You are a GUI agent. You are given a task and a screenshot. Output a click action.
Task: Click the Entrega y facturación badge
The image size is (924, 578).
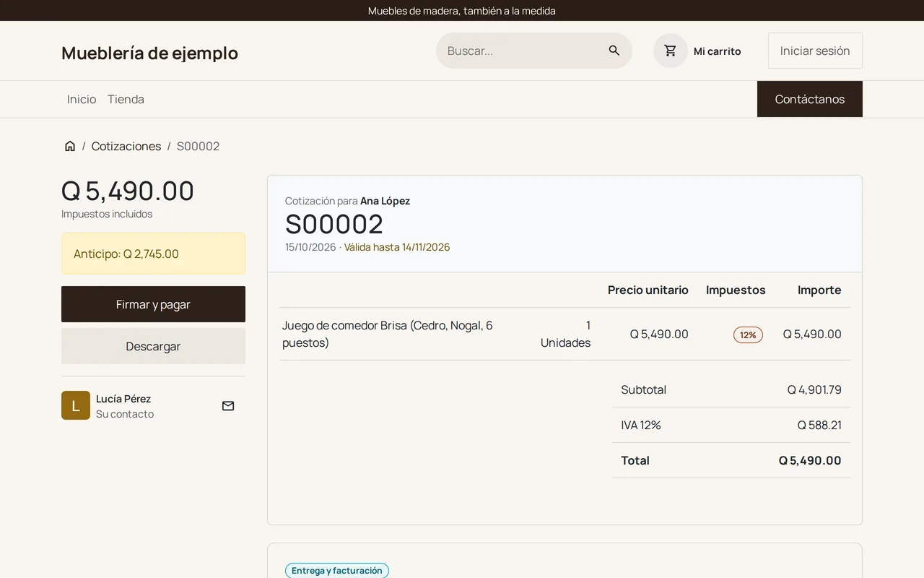(x=337, y=571)
